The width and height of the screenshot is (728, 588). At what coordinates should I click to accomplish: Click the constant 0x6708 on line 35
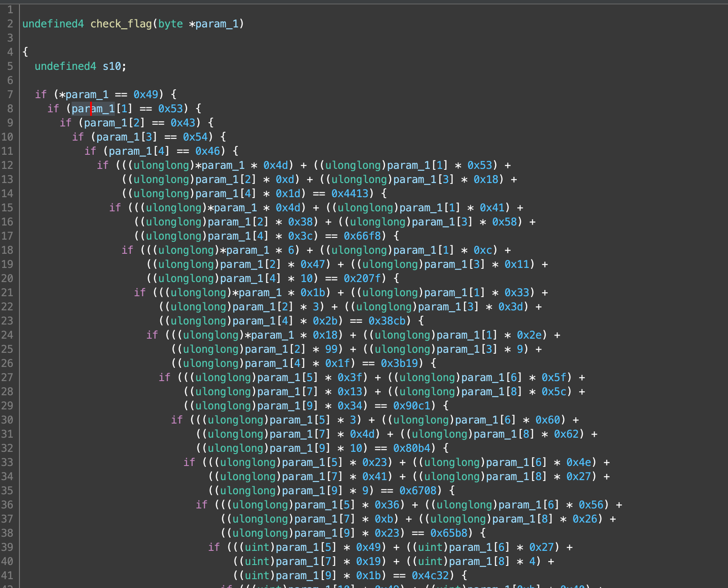(418, 491)
